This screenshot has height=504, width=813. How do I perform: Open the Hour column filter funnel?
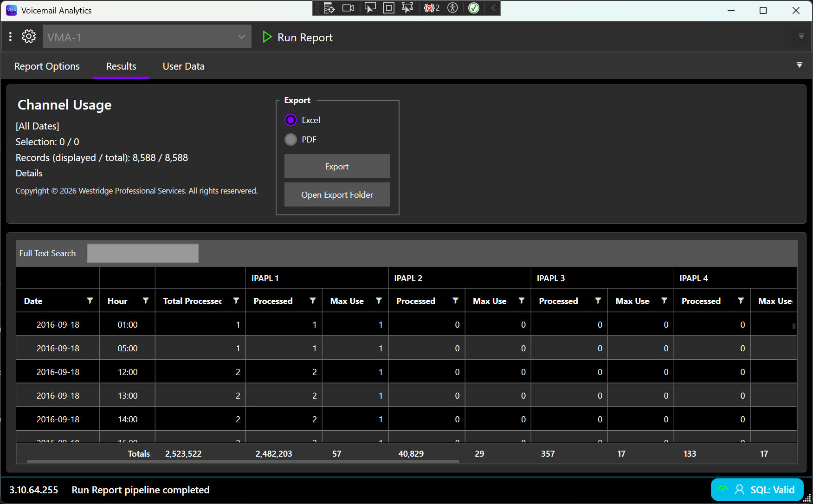(x=146, y=301)
